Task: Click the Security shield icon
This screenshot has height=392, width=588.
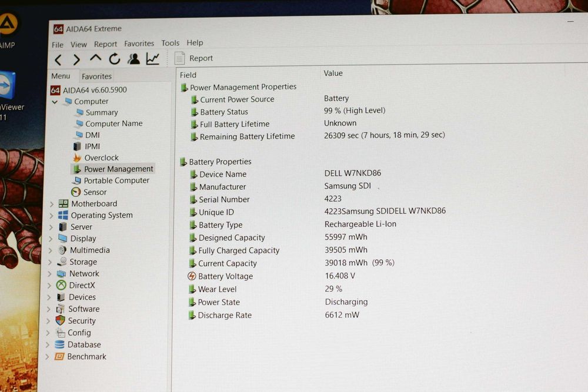Action: 60,320
